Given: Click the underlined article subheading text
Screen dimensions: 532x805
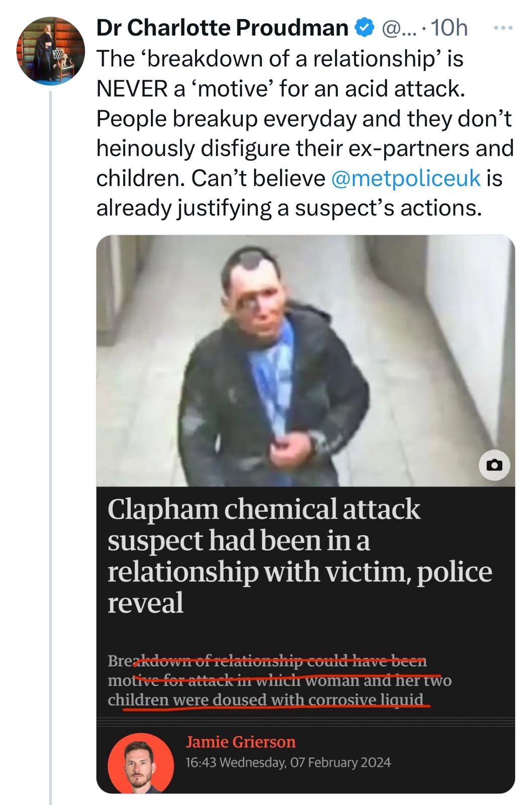Looking at the screenshot, I should [x=280, y=680].
